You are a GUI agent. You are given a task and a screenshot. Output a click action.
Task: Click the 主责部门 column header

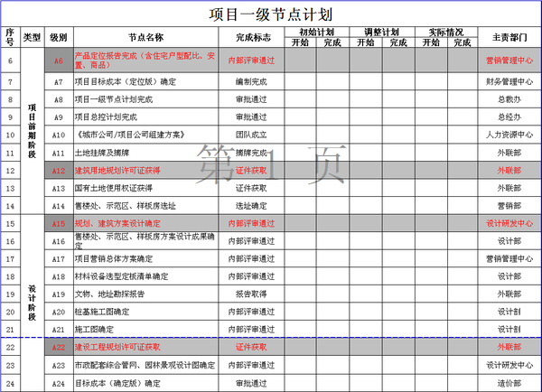[x=509, y=37]
